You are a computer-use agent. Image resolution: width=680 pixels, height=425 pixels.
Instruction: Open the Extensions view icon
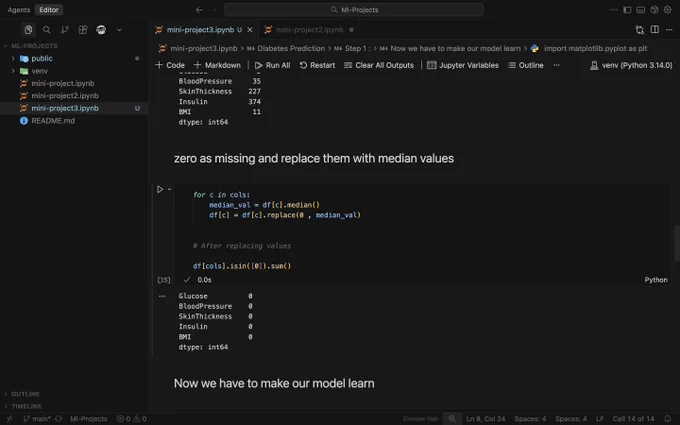tap(83, 29)
